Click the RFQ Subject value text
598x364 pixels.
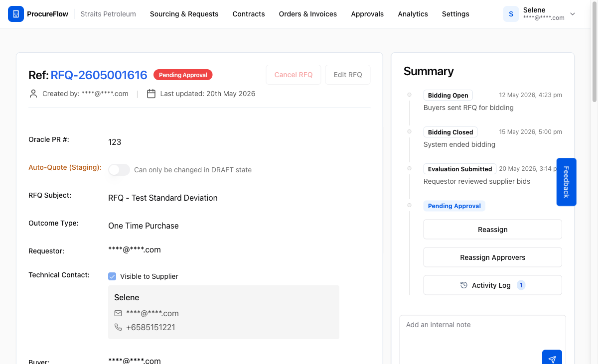pyautogui.click(x=163, y=198)
